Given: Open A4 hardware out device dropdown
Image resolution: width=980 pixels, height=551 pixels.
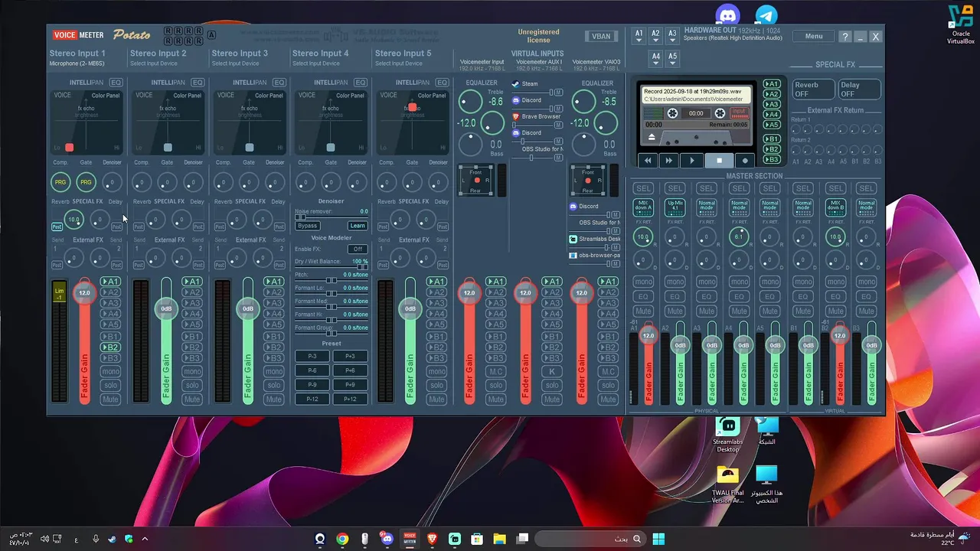Looking at the screenshot, I should click(x=655, y=59).
